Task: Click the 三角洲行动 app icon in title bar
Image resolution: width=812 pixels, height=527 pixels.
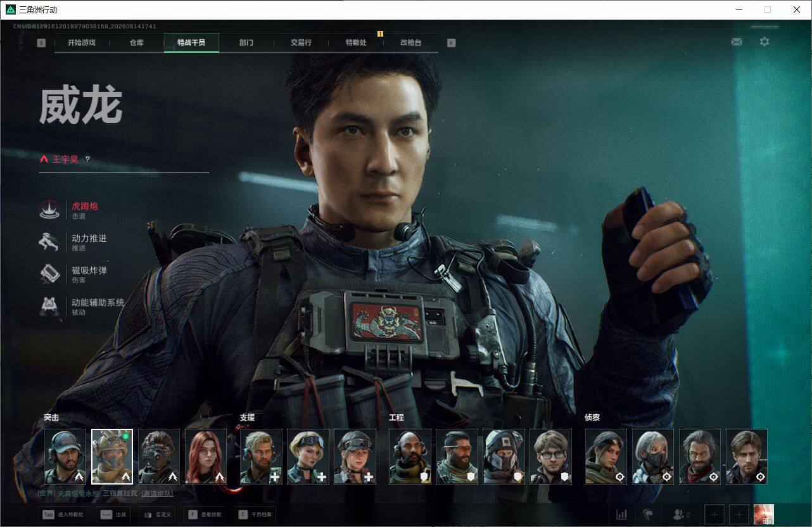Action: click(11, 10)
